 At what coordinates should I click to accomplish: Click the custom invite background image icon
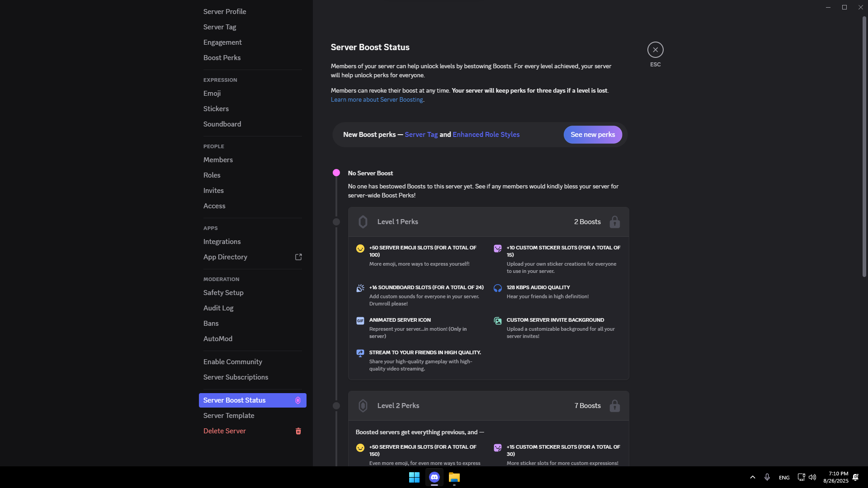498,321
